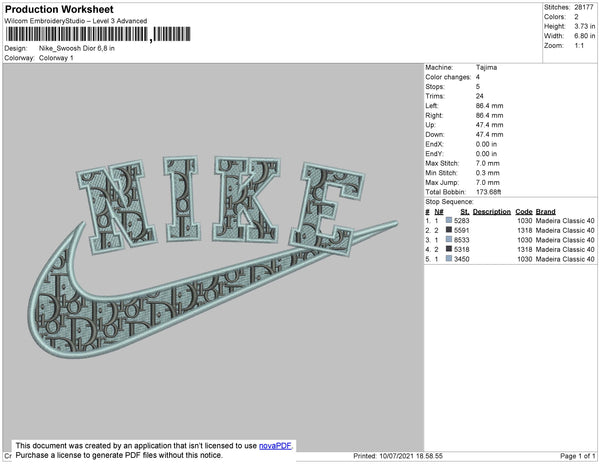Select the Description column header
Image resolution: width=600 pixels, height=464 pixels.
(x=492, y=212)
